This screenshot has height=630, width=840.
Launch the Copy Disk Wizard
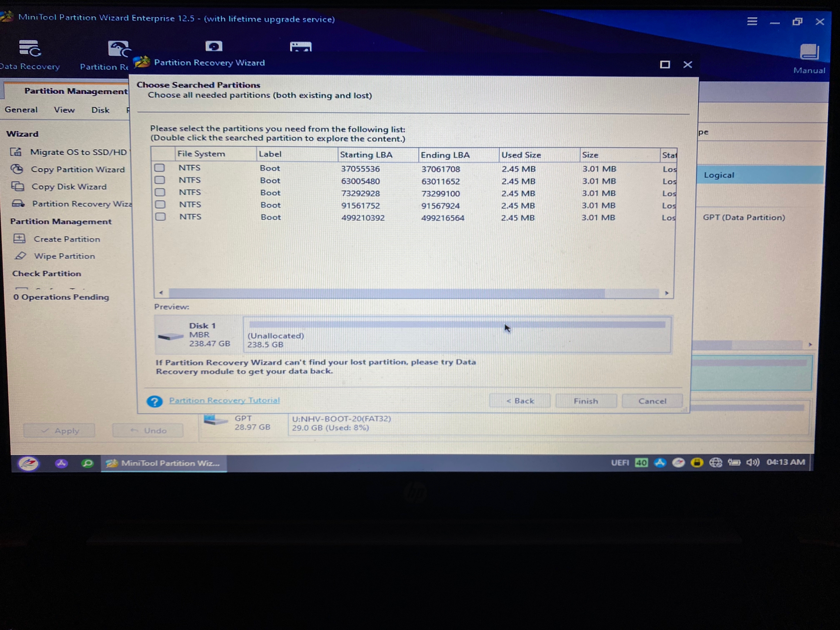pos(59,187)
